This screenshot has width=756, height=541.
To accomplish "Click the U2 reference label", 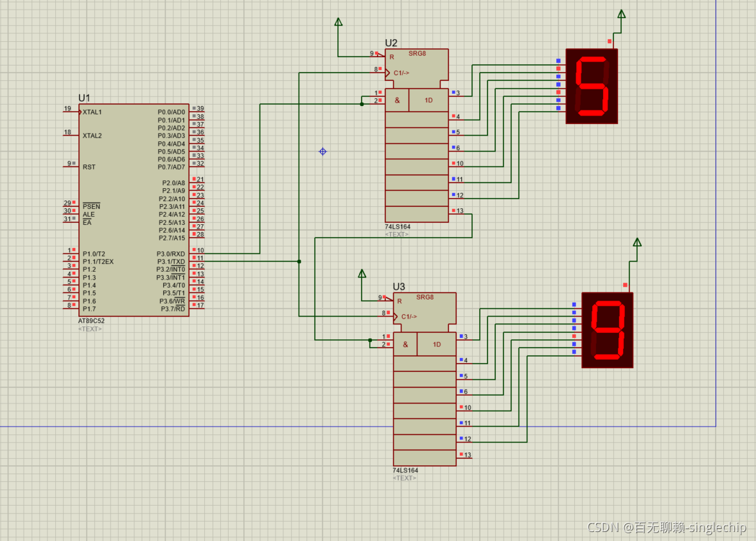I will pos(391,43).
